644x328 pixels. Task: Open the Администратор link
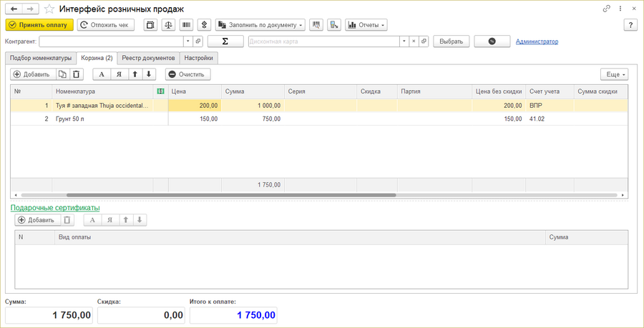[537, 41]
